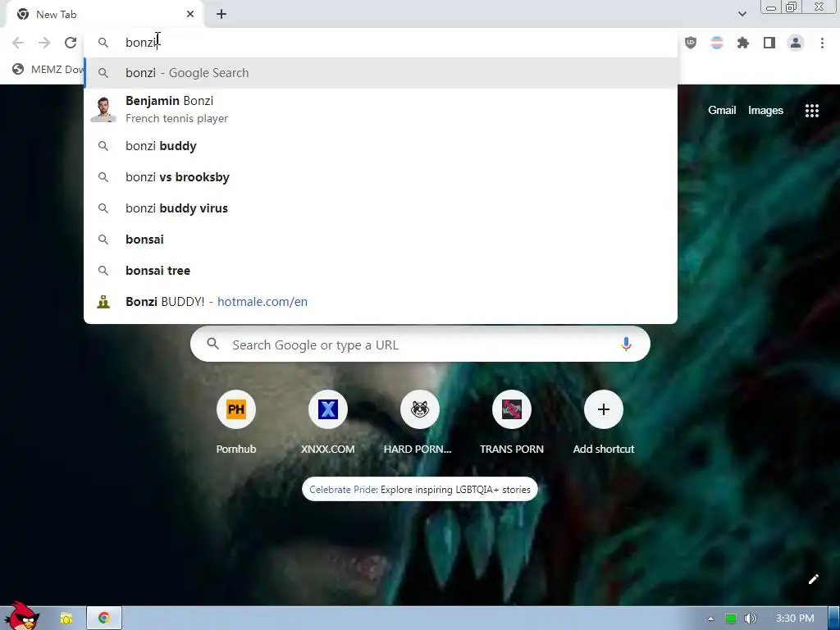Click the Show desktop button at taskbar end
Screen dimensions: 840x630
(x=834, y=619)
